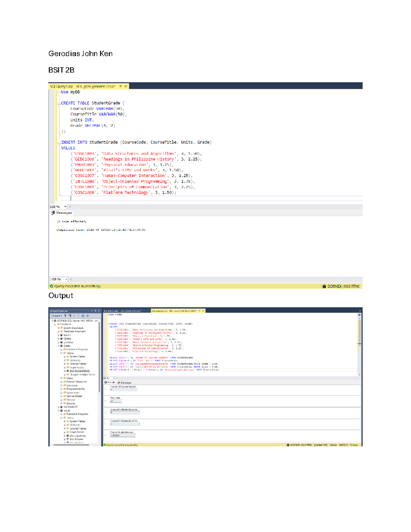The width and height of the screenshot is (411, 532).
Task: Select the Query Store node in Object Explorer
Action: click(x=73, y=393)
